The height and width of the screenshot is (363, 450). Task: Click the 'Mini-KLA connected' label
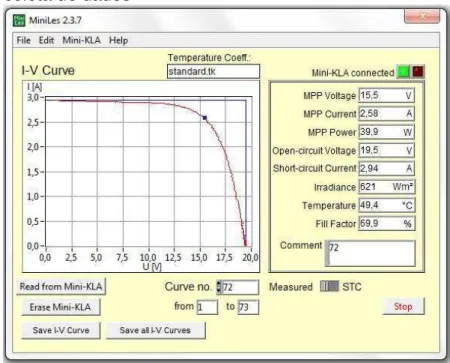pos(353,73)
